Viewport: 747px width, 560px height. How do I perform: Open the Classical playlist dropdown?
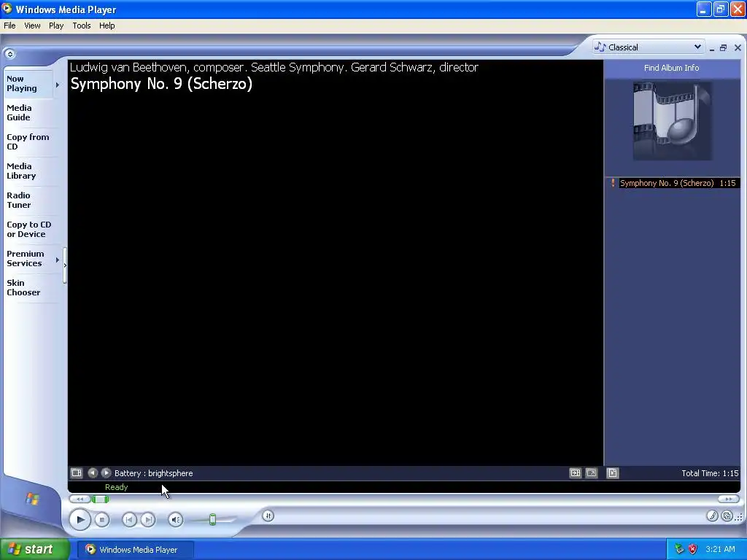648,47
